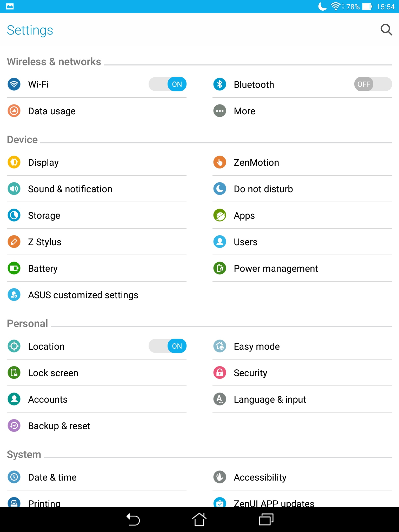Tap the Apps android icon

pyautogui.click(x=220, y=215)
